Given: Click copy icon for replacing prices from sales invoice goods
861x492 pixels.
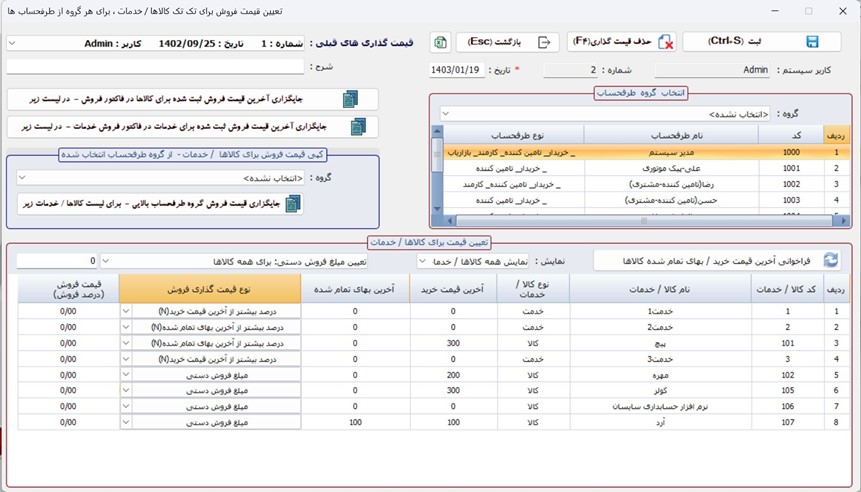Looking at the screenshot, I should tap(350, 99).
